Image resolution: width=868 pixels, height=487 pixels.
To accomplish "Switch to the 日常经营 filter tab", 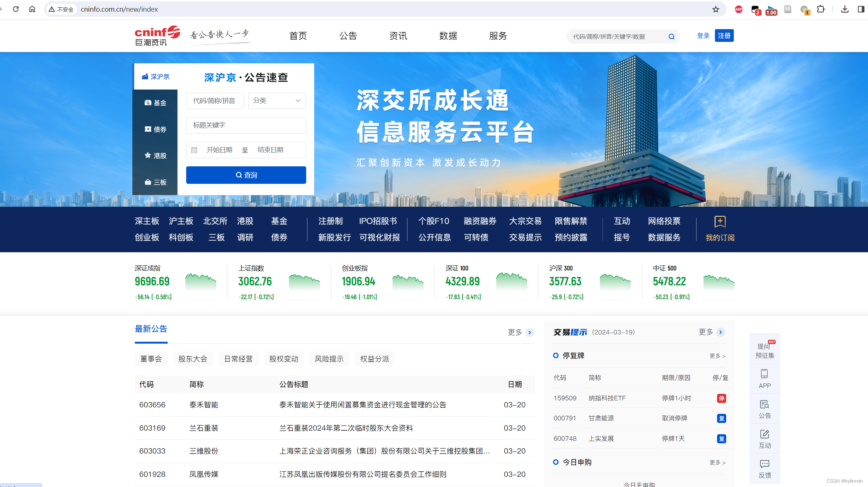I will (239, 359).
